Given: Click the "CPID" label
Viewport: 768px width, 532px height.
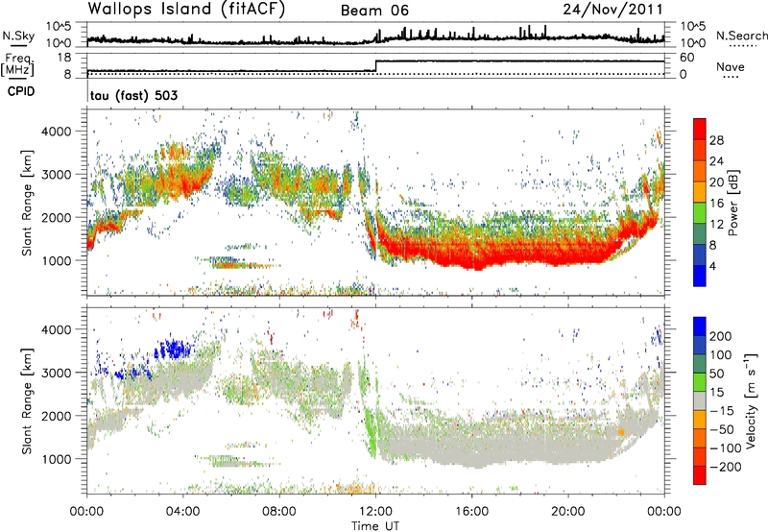Looking at the screenshot, I should tap(21, 91).
